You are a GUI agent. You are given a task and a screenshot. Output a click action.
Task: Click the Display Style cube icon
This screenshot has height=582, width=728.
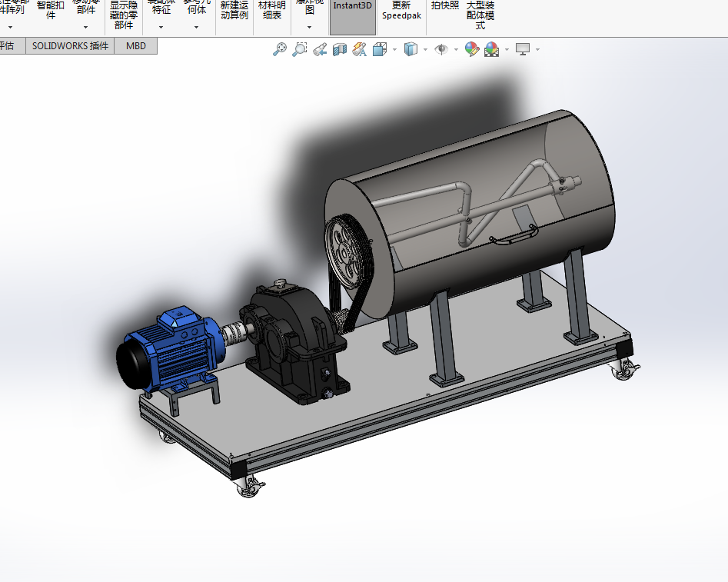click(411, 49)
